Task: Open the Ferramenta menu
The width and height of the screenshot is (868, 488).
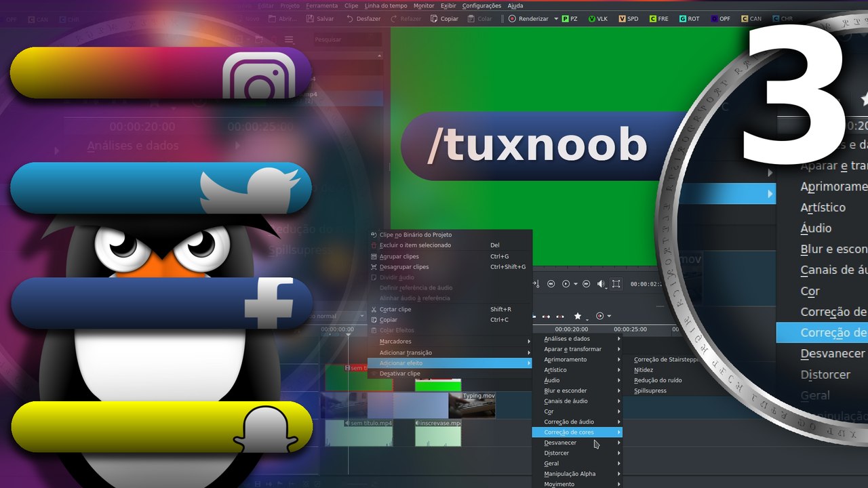Action: coord(321,5)
